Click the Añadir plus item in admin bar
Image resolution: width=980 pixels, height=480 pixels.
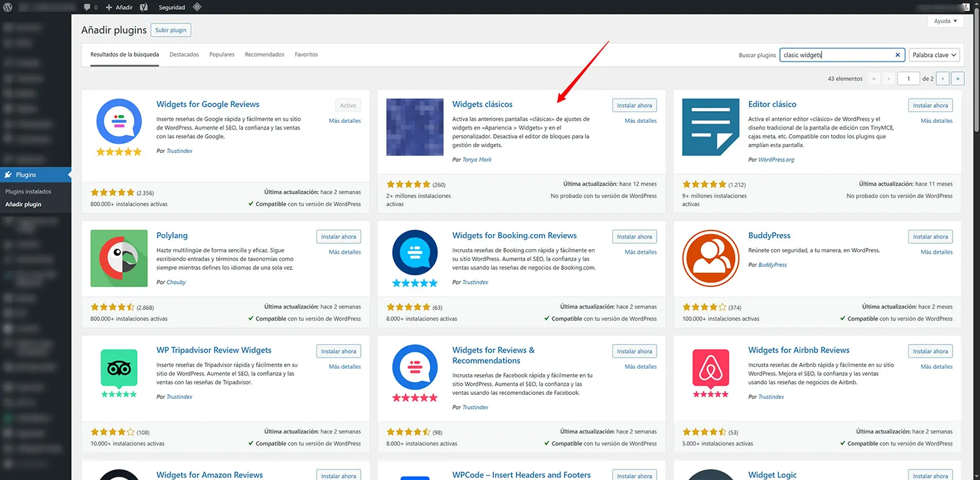119,7
